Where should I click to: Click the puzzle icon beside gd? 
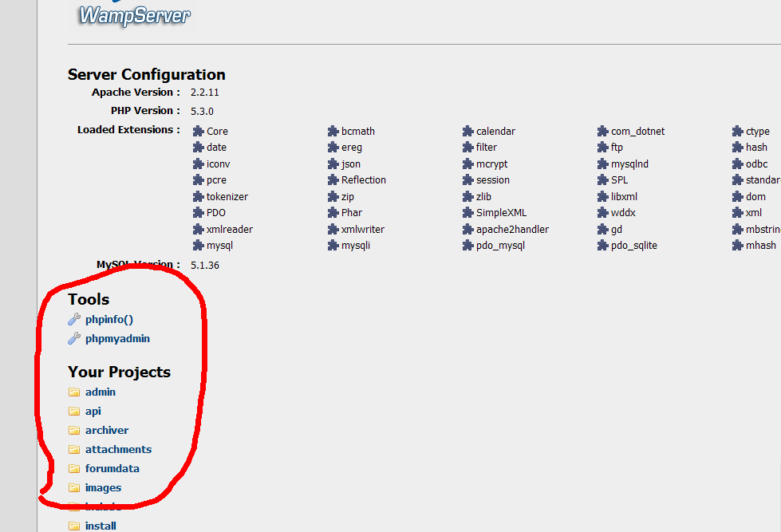[x=602, y=229]
